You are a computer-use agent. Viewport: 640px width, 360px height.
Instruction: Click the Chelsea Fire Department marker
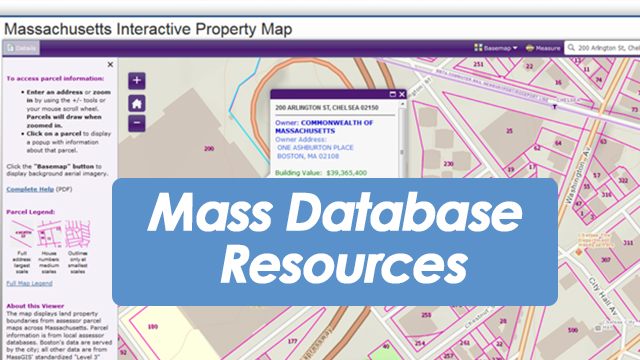578,253
